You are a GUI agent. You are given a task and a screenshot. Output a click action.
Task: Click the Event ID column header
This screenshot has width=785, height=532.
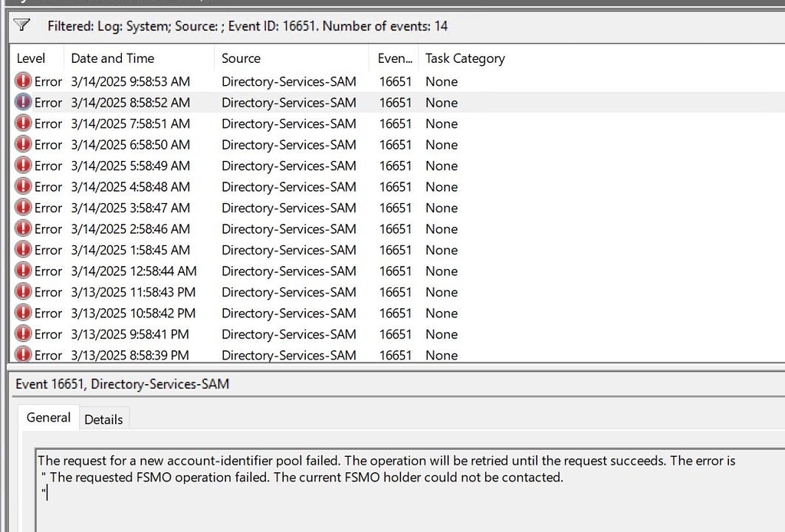pyautogui.click(x=393, y=58)
